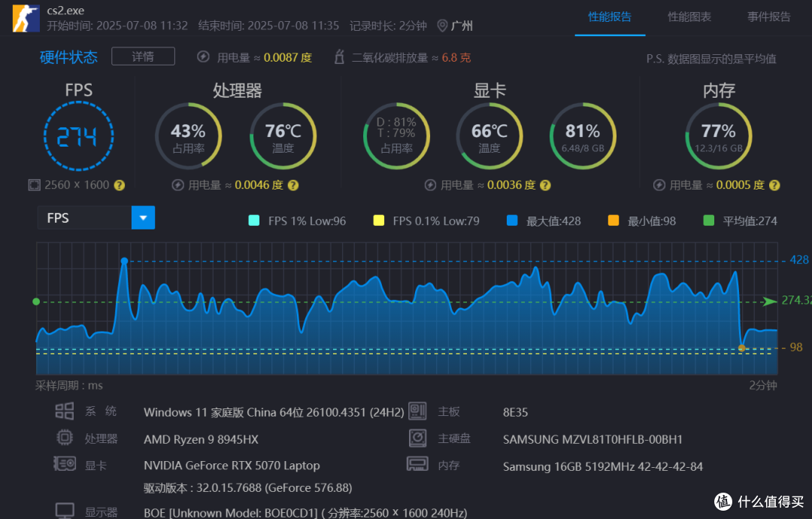Click the 硬件状态 heading
812x519 pixels.
(69, 57)
